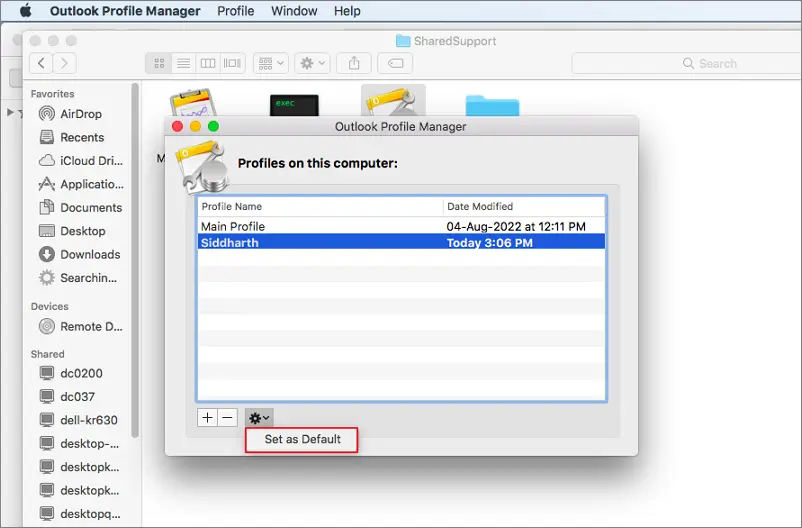Click the Today 3:06 PM date cell

tap(489, 243)
